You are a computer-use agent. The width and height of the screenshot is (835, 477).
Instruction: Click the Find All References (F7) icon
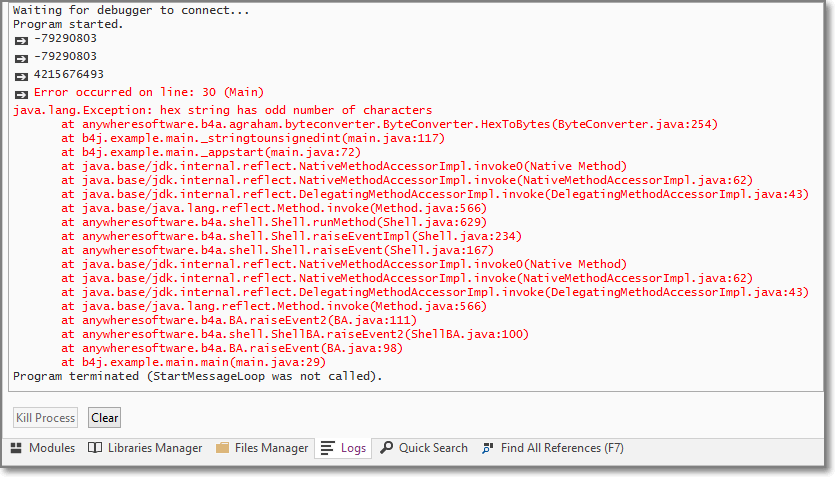pyautogui.click(x=488, y=448)
